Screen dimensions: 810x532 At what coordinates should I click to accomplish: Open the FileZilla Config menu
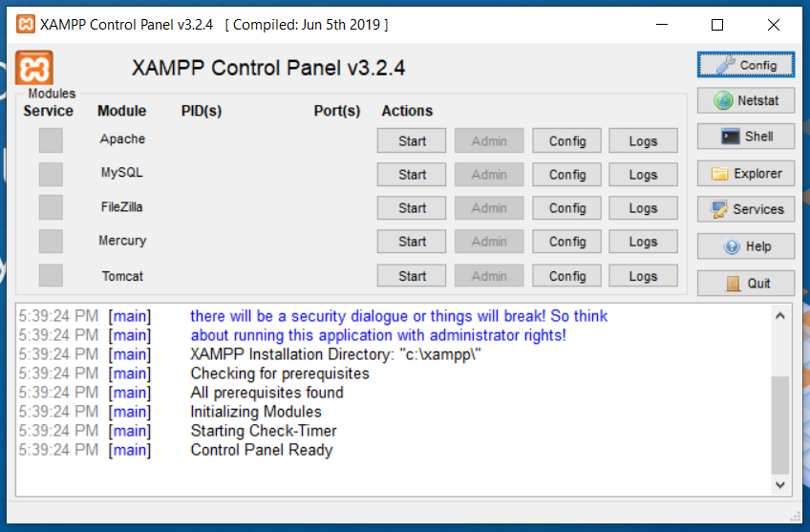click(566, 207)
